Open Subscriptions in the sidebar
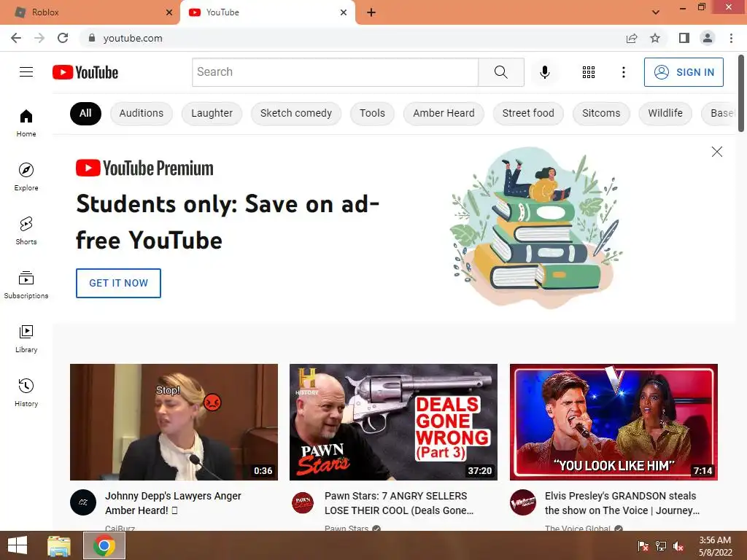The width and height of the screenshot is (747, 560). click(26, 285)
